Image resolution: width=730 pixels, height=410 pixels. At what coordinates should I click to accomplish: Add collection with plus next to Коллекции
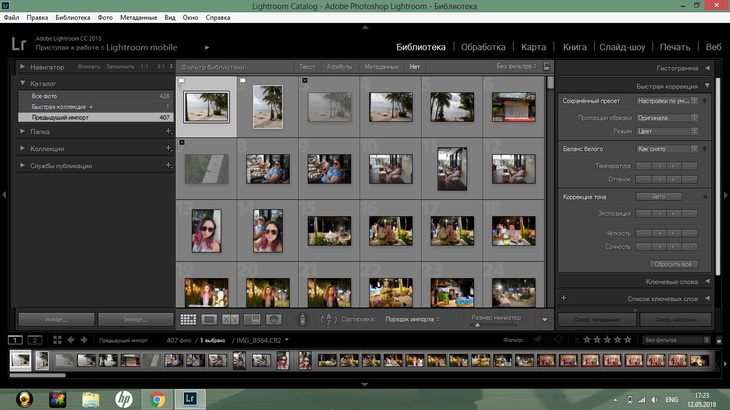tap(169, 148)
